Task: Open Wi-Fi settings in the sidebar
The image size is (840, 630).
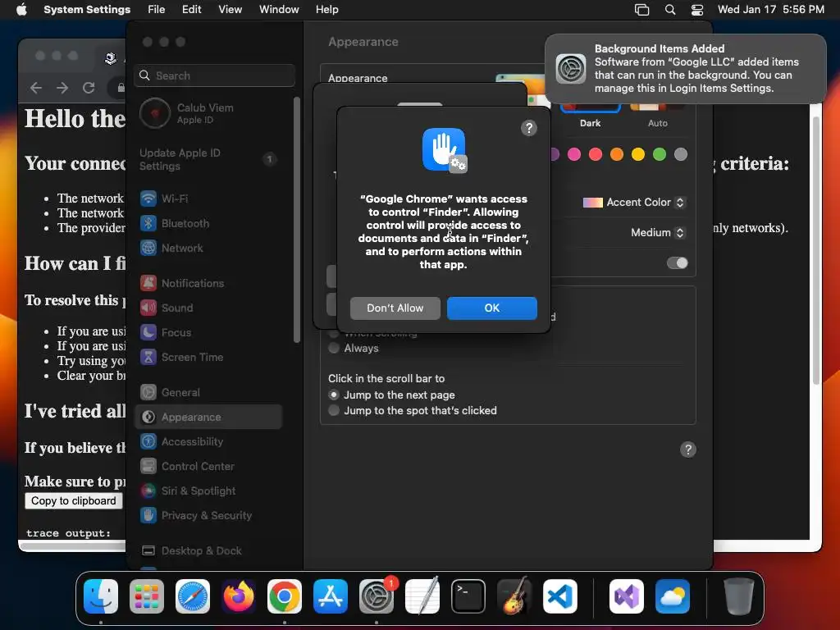Action: click(210, 199)
